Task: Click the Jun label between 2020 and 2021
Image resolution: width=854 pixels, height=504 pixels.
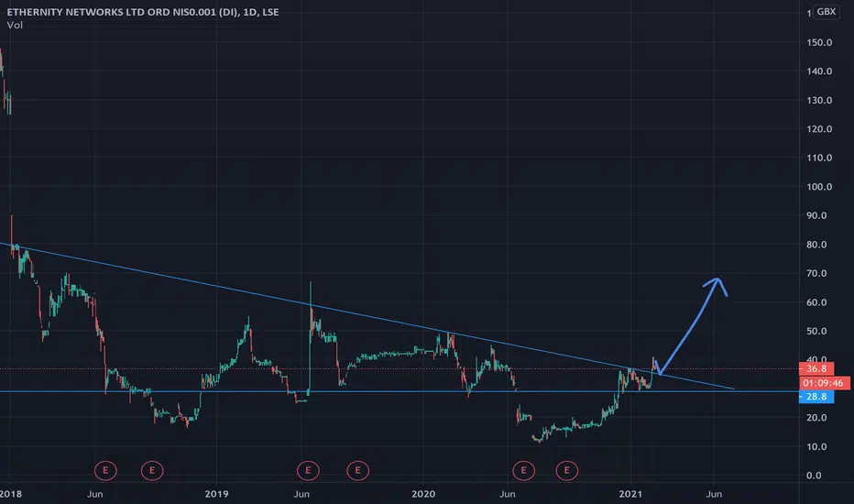Action: pyautogui.click(x=507, y=494)
